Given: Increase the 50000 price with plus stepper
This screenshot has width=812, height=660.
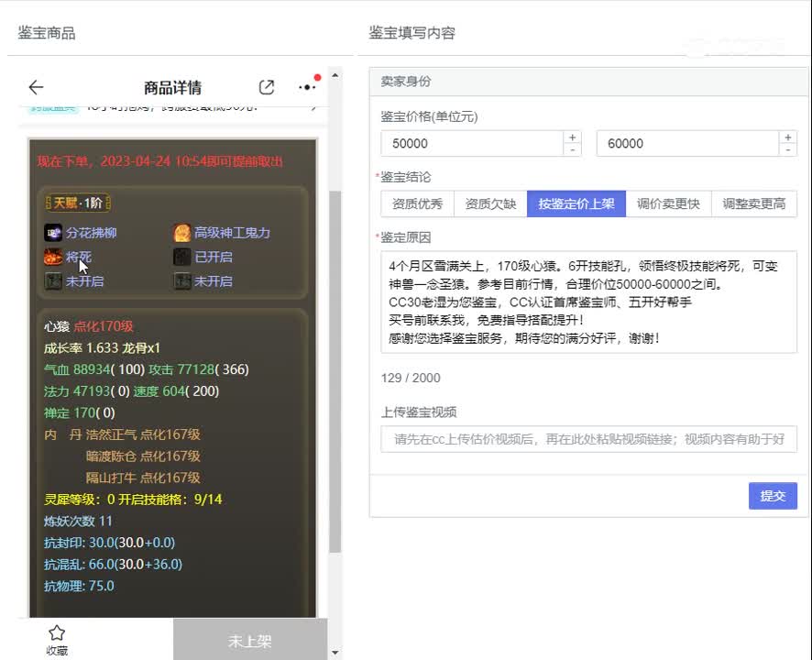Looking at the screenshot, I should coord(573,137).
